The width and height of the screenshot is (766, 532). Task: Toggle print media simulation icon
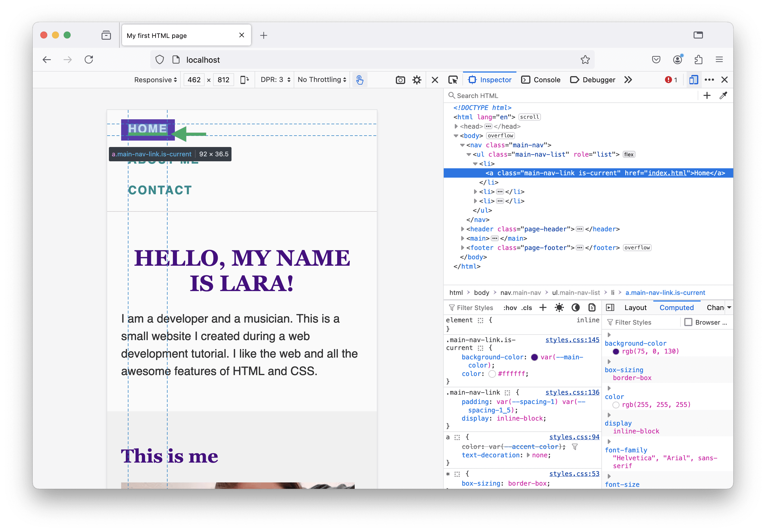592,308
